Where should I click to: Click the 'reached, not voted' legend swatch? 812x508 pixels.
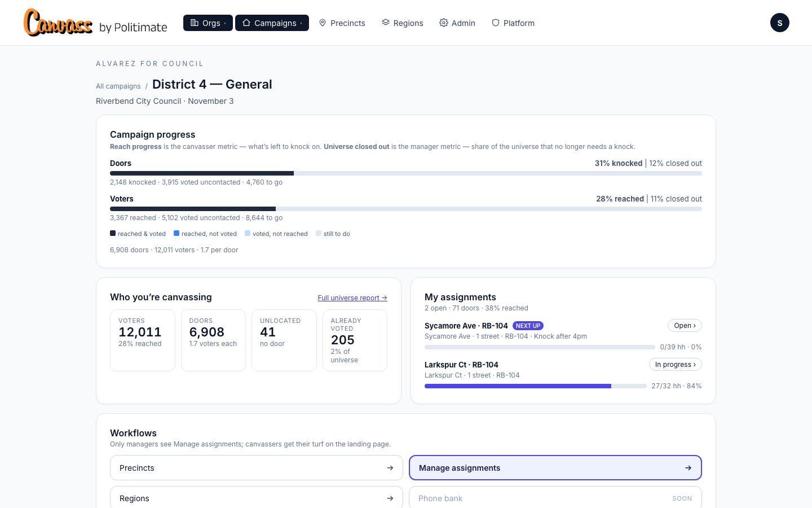pyautogui.click(x=176, y=233)
